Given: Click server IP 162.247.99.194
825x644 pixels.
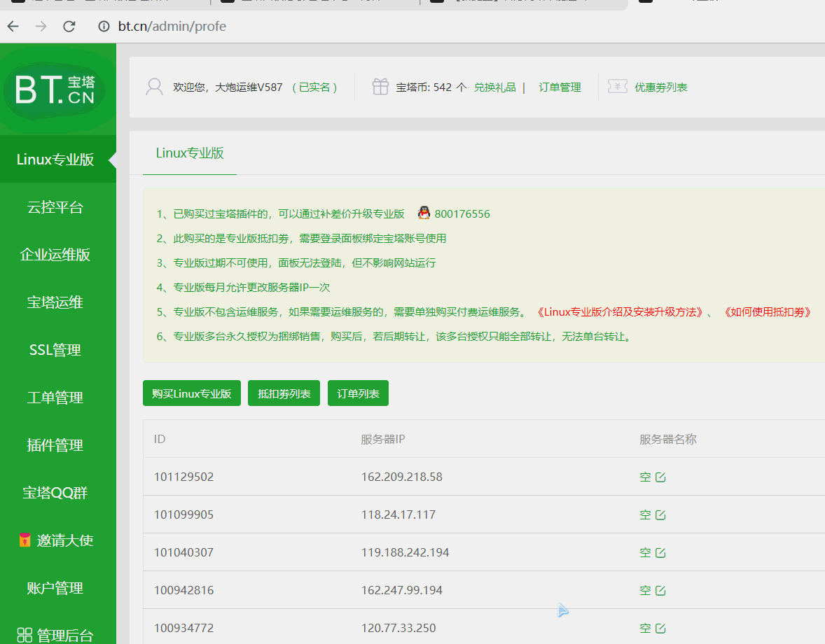Looking at the screenshot, I should pos(402,590).
